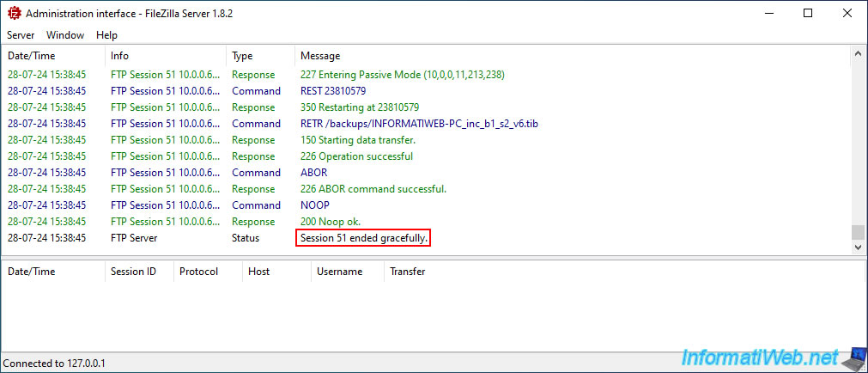This screenshot has height=373, width=868.
Task: Select the 'REST 23810579' command row
Action: (426, 91)
